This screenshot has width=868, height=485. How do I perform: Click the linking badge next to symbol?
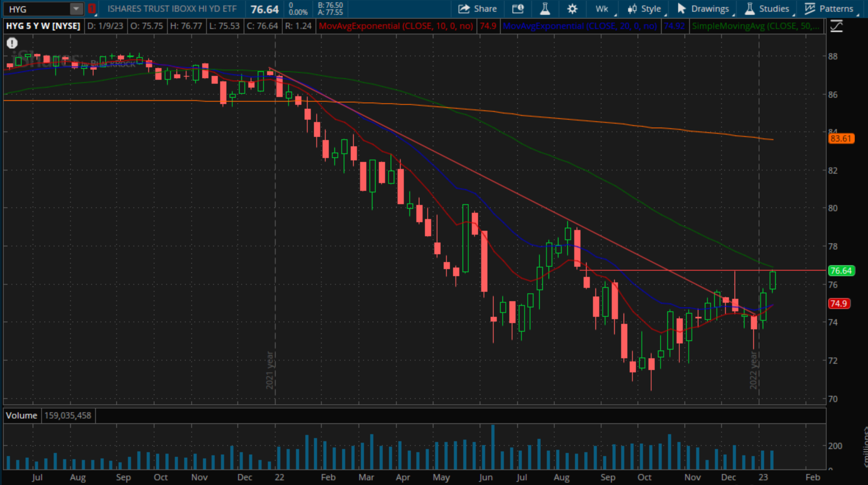[x=92, y=8]
